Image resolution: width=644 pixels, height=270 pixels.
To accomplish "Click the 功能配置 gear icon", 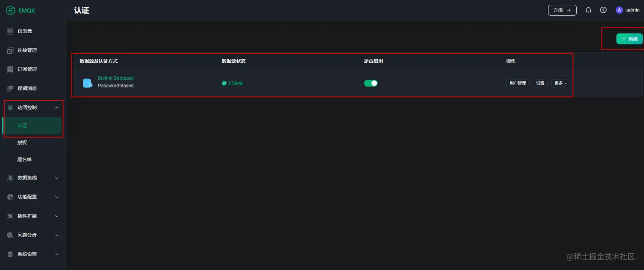I will pos(10,197).
